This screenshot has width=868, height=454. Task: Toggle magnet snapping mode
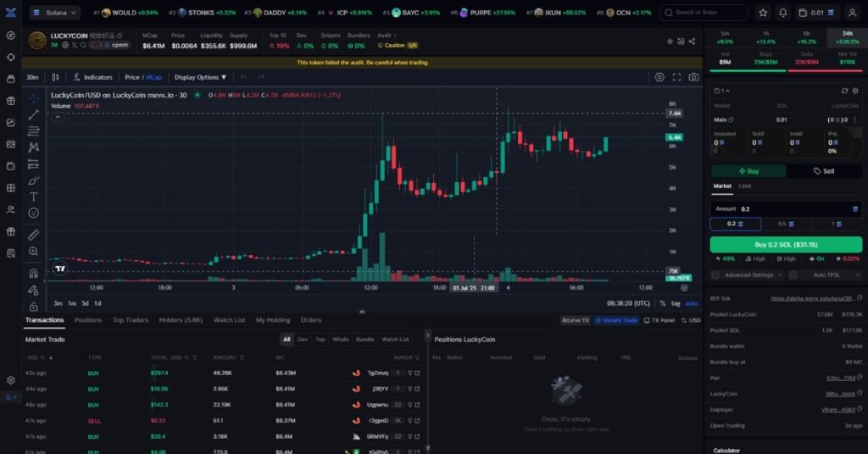click(34, 274)
